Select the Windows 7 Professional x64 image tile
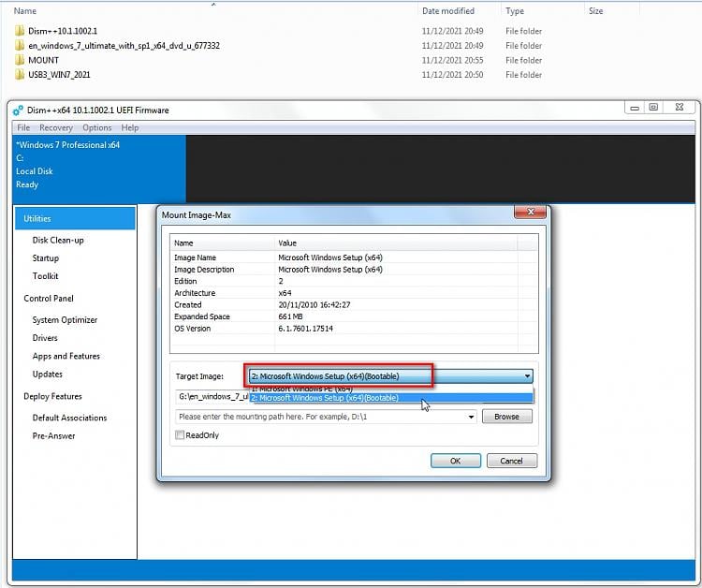The width and height of the screenshot is (702, 588). click(x=99, y=169)
